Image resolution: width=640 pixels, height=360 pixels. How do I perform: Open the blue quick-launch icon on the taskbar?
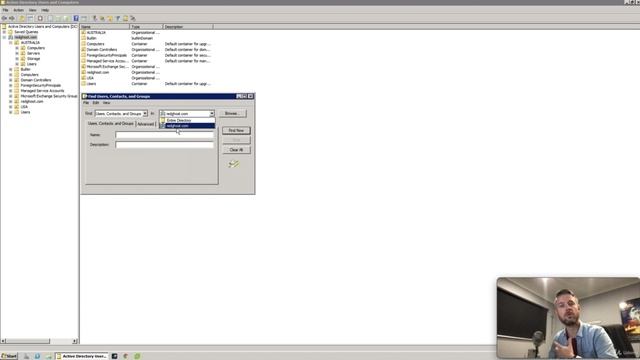coord(37,356)
